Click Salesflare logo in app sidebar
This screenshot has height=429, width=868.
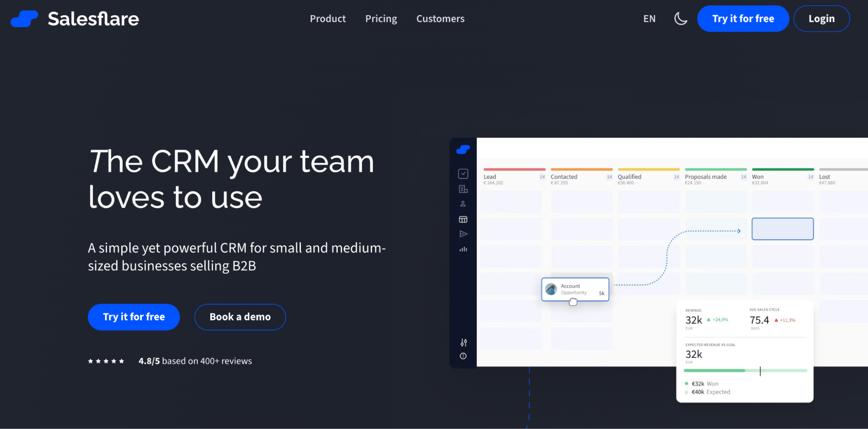(463, 150)
